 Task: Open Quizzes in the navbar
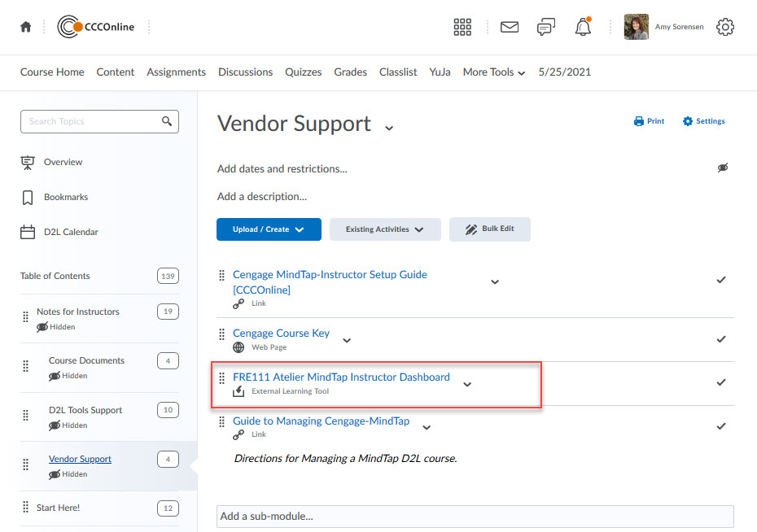pos(303,72)
